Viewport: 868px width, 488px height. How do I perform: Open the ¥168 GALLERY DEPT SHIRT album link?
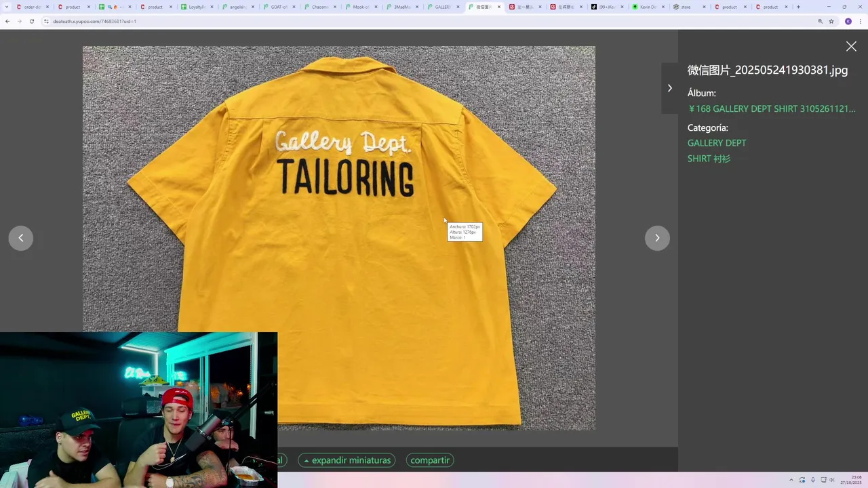[x=772, y=108]
